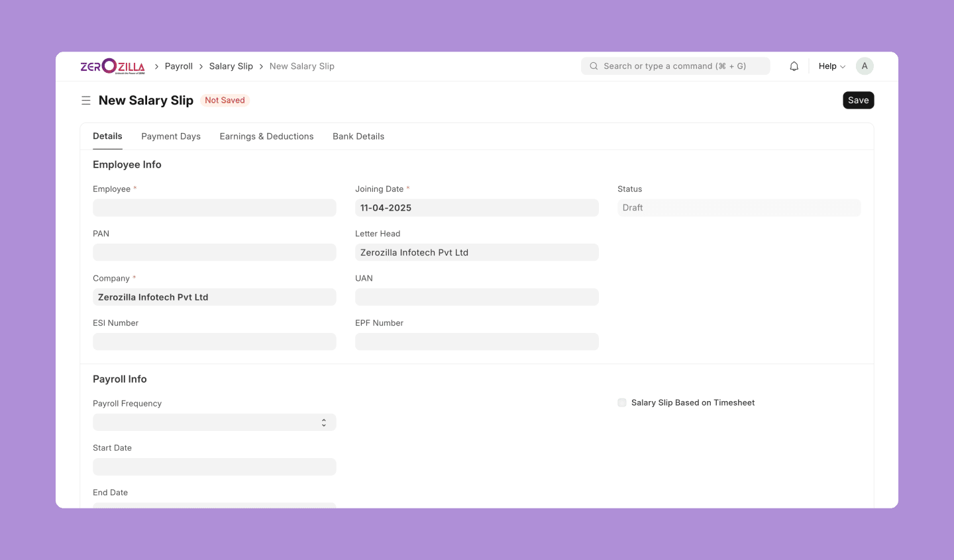Open the user avatar menu
The image size is (954, 560).
865,66
